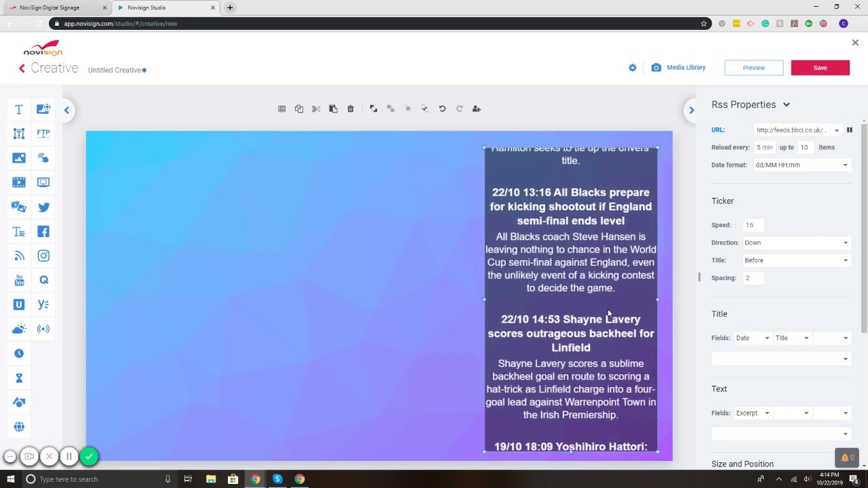
Task: Add the Countdown hourglass widget
Action: tap(19, 378)
